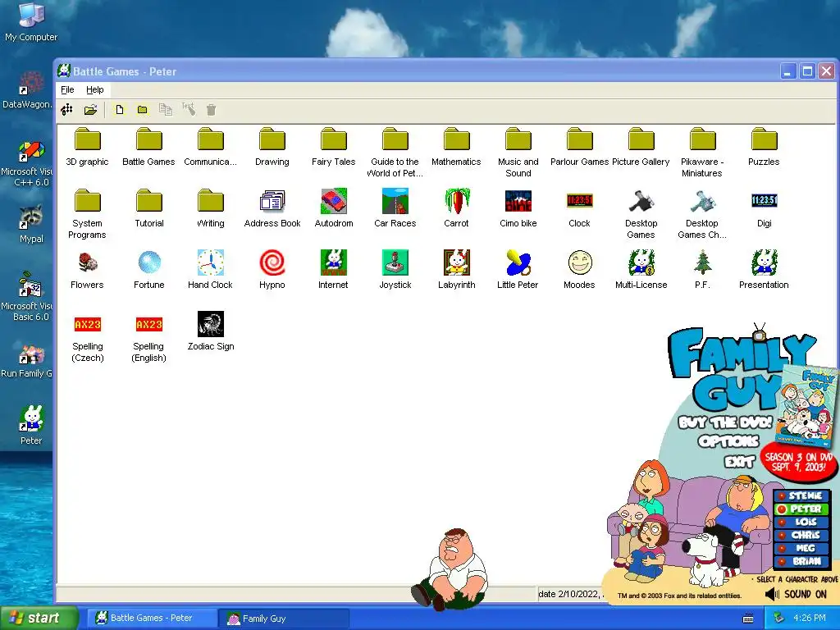Open the Mathematics folder
Viewport: 840px width, 630px height.
click(x=456, y=139)
